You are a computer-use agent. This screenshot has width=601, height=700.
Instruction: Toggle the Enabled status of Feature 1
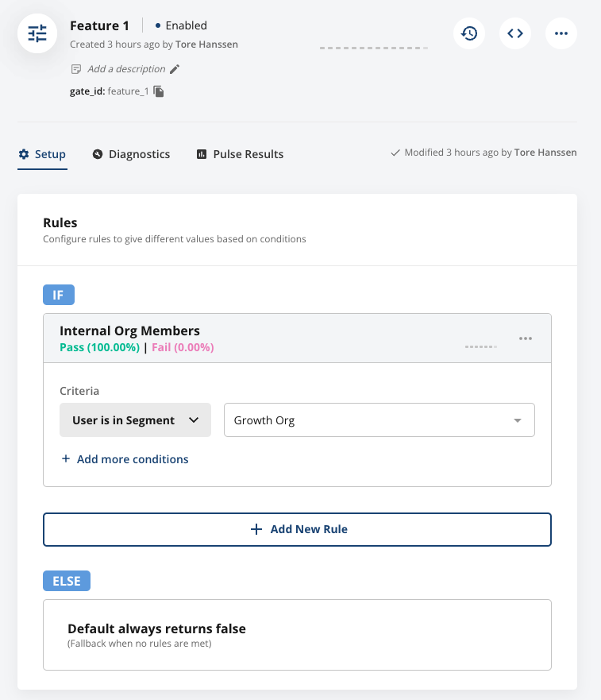pos(182,25)
